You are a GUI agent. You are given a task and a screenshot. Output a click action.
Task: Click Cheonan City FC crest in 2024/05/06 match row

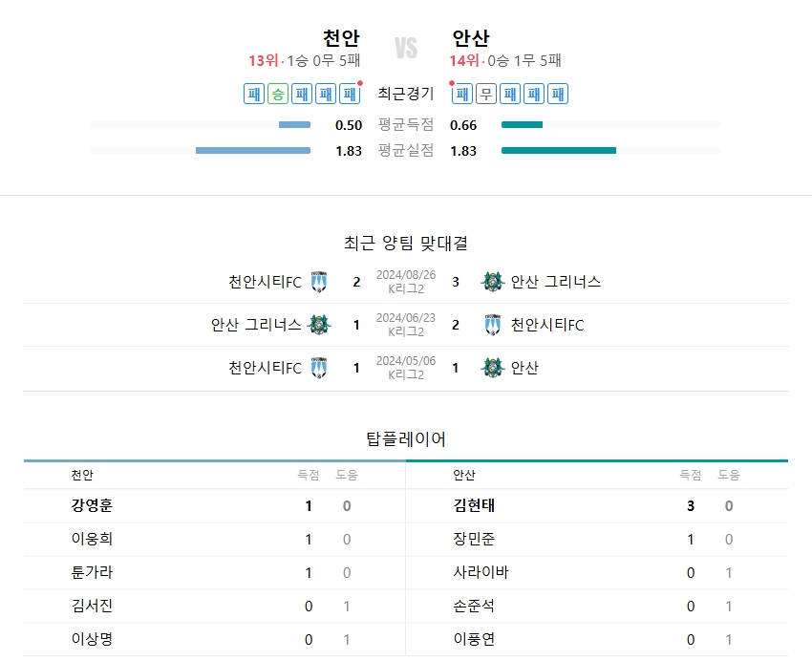pyautogui.click(x=319, y=368)
